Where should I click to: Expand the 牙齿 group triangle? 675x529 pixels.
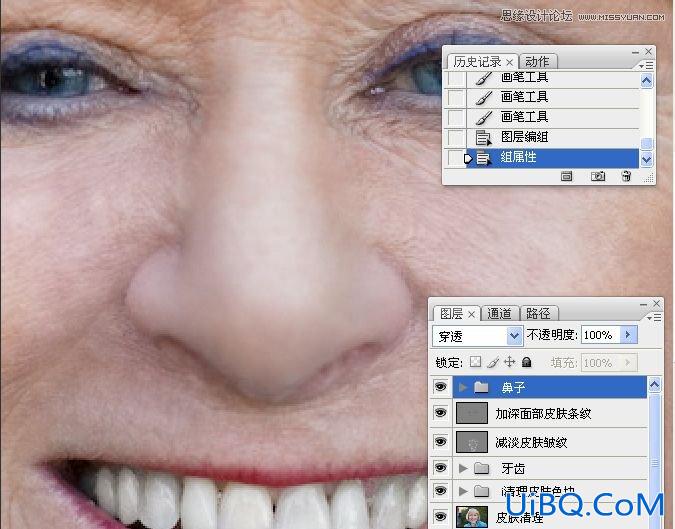coord(463,468)
